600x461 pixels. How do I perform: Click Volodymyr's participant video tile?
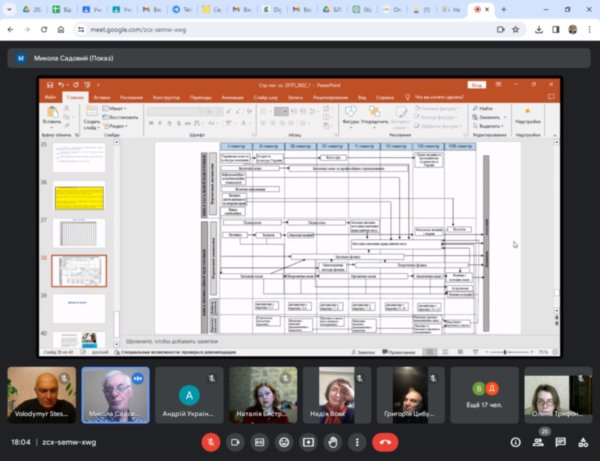click(x=41, y=394)
